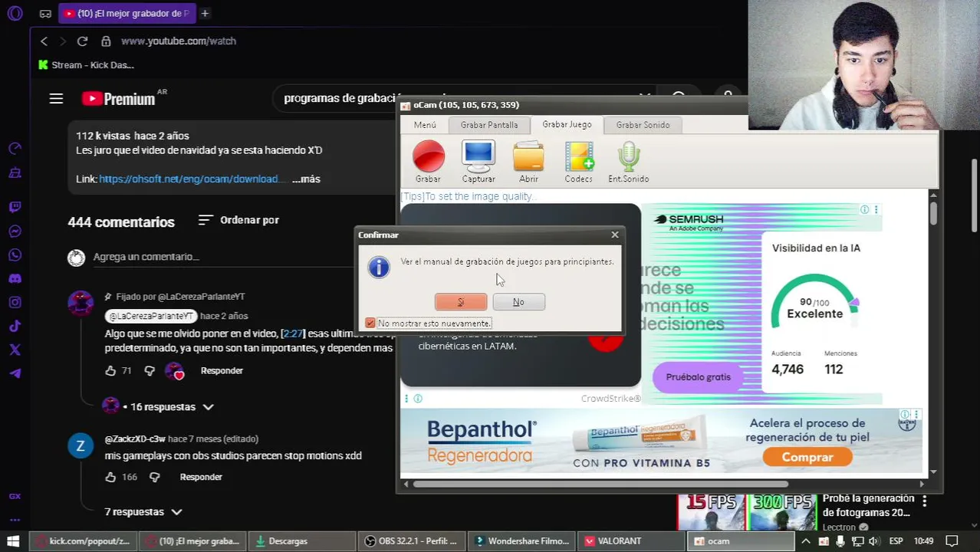Image resolution: width=980 pixels, height=552 pixels.
Task: Open Twitch from the Opera sidebar
Action: tap(15, 207)
